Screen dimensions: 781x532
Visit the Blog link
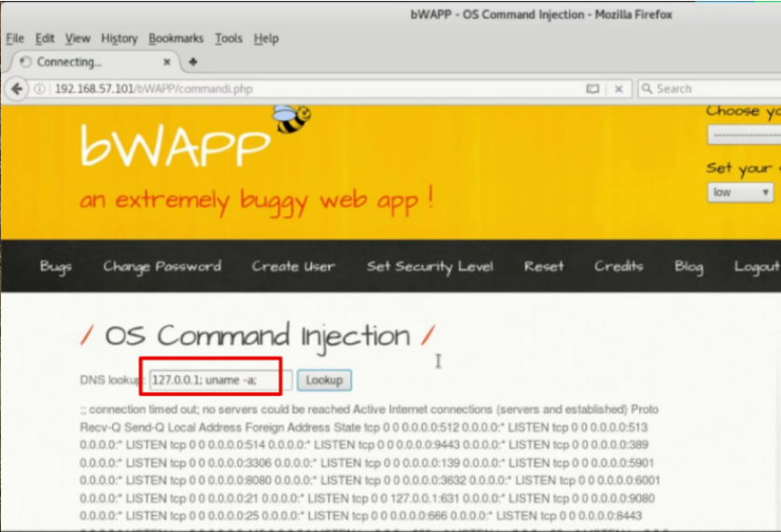coord(690,267)
